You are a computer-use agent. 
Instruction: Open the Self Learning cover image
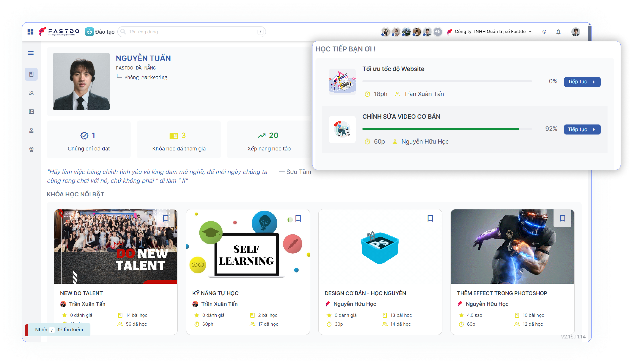[248, 246]
